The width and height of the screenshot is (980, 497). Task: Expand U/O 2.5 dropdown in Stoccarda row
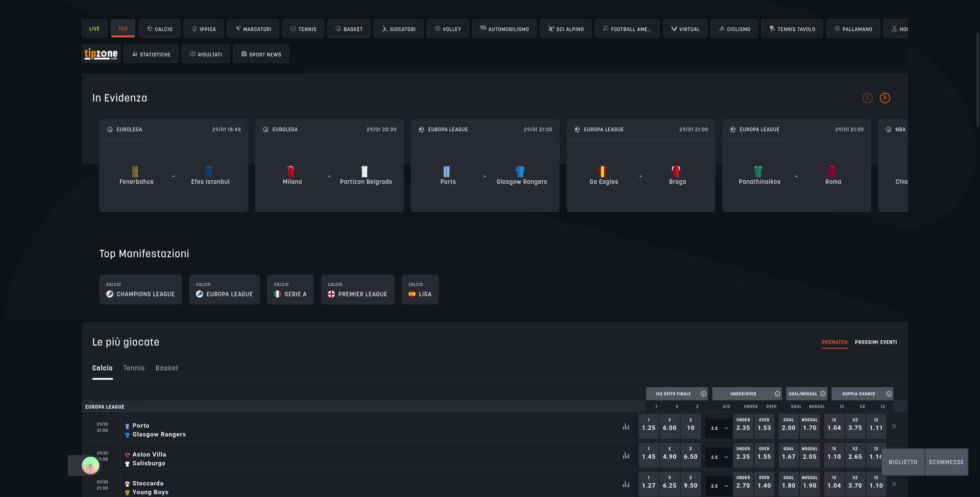[719, 486]
